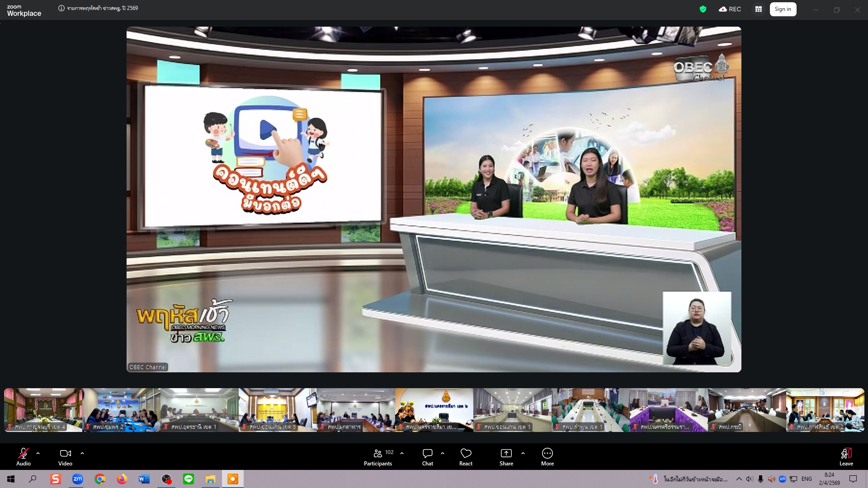Toggle the Video camera button

coord(65,456)
